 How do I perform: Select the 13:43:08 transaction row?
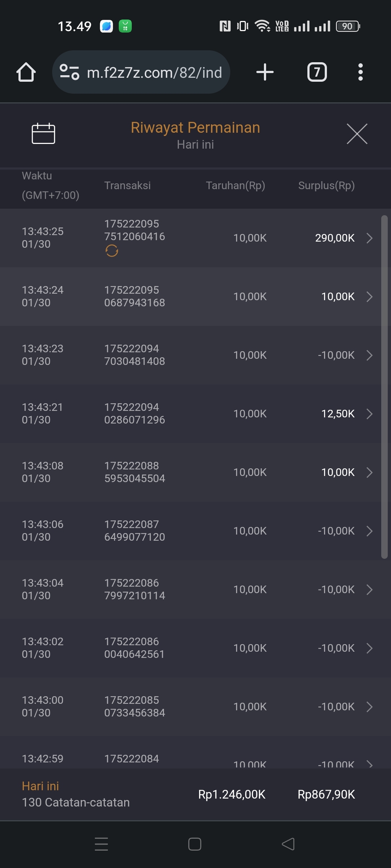181,472
